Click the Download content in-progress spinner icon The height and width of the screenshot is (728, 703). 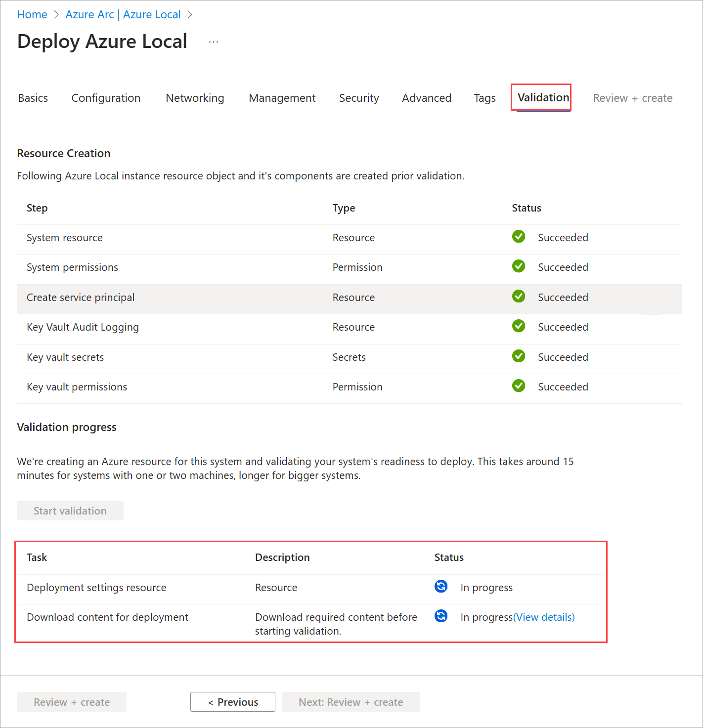pos(441,616)
